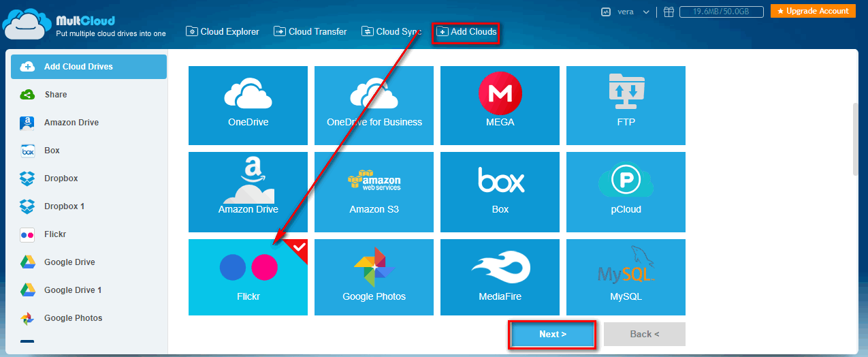Click the Next > button
Image resolution: width=868 pixels, height=357 pixels.
[x=552, y=335]
